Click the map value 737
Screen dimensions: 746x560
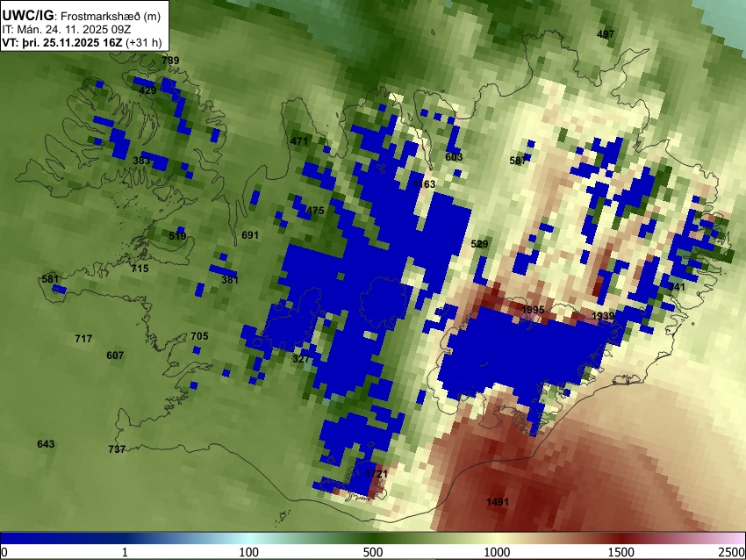(x=117, y=449)
